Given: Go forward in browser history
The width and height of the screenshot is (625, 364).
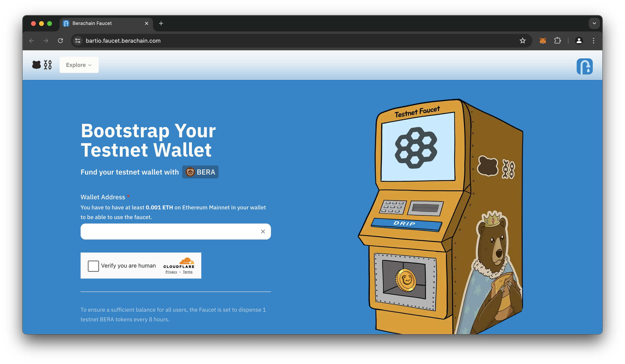Looking at the screenshot, I should click(46, 41).
